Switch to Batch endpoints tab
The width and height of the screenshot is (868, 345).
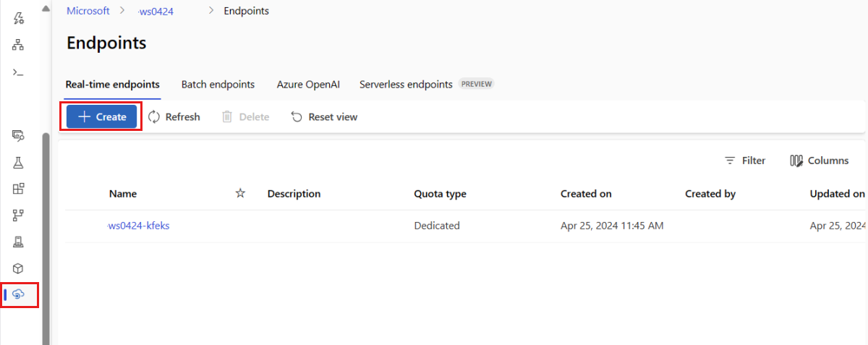click(218, 85)
